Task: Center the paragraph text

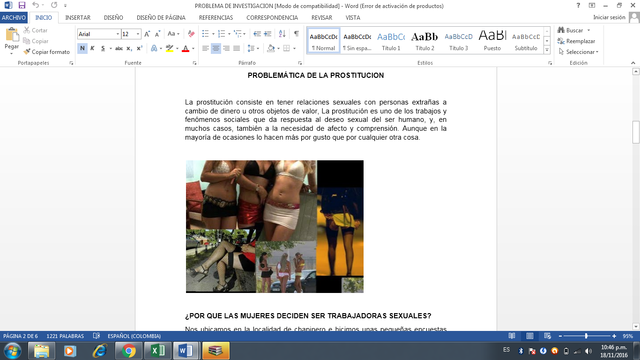Action: [216, 48]
